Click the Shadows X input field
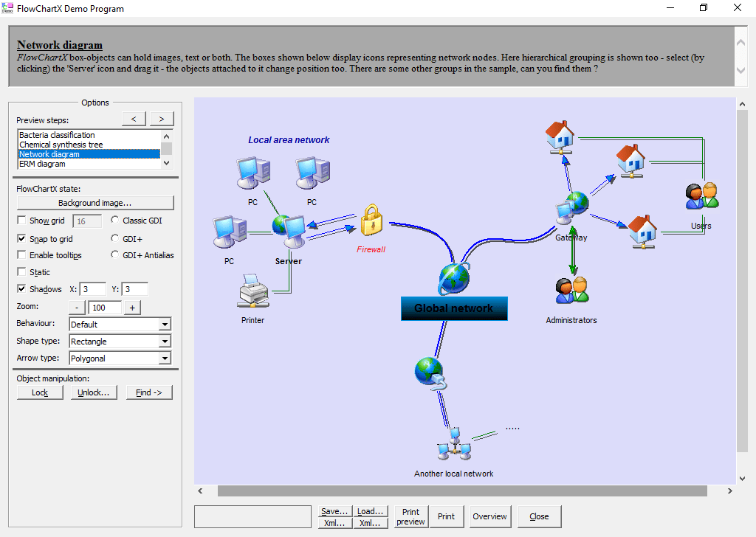Image resolution: width=756 pixels, height=537 pixels. [x=92, y=288]
